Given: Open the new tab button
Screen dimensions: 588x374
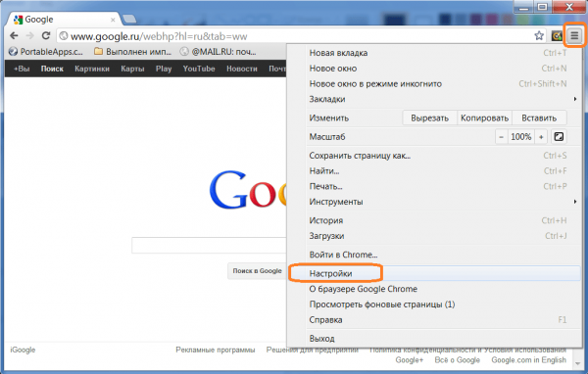Looking at the screenshot, I should click(129, 19).
